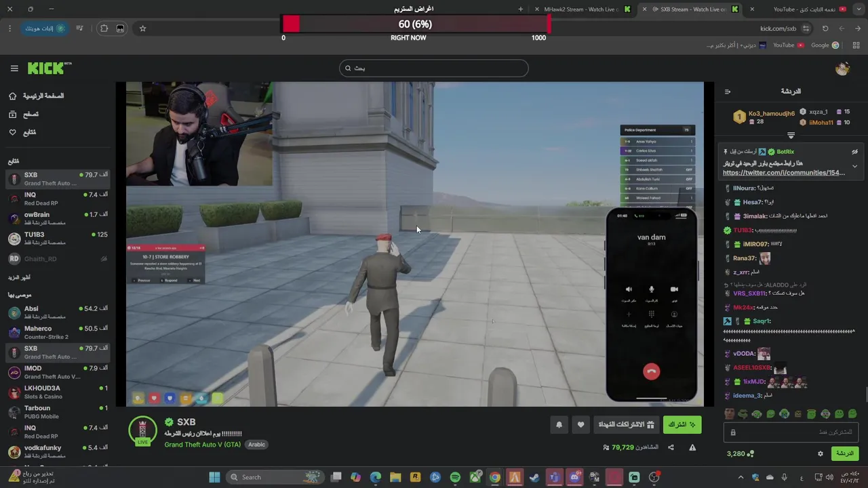Reload the page
868x488 pixels.
click(825, 28)
